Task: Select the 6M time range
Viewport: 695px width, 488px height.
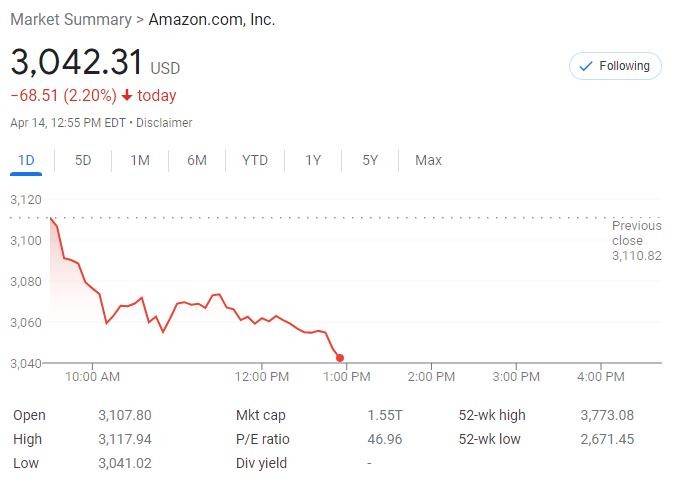Action: [x=197, y=160]
